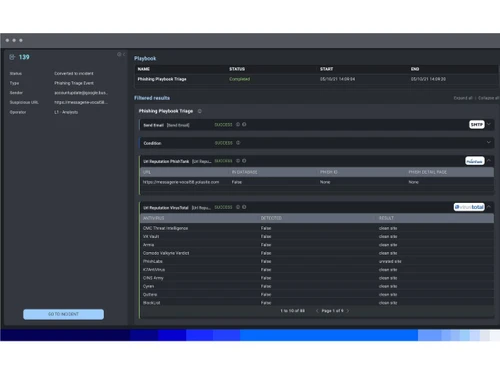Select the Cyren antivirus row
This screenshot has height=375, width=500.
(317, 286)
